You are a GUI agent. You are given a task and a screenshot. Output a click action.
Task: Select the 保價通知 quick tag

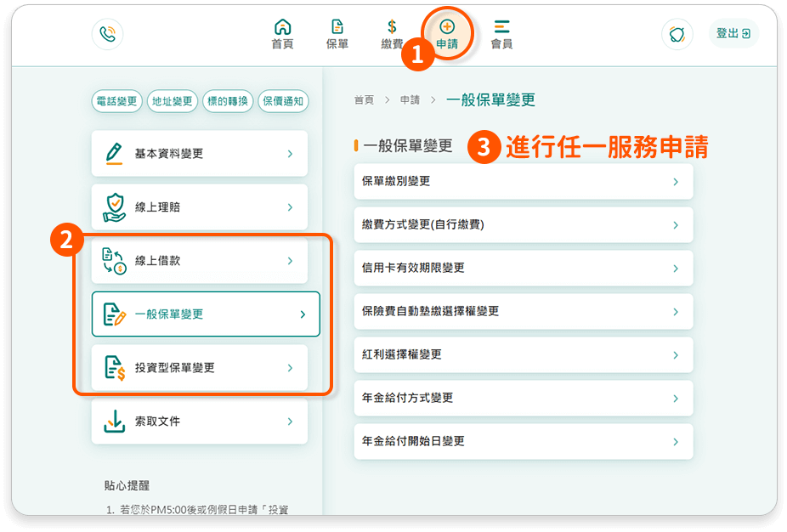click(283, 101)
